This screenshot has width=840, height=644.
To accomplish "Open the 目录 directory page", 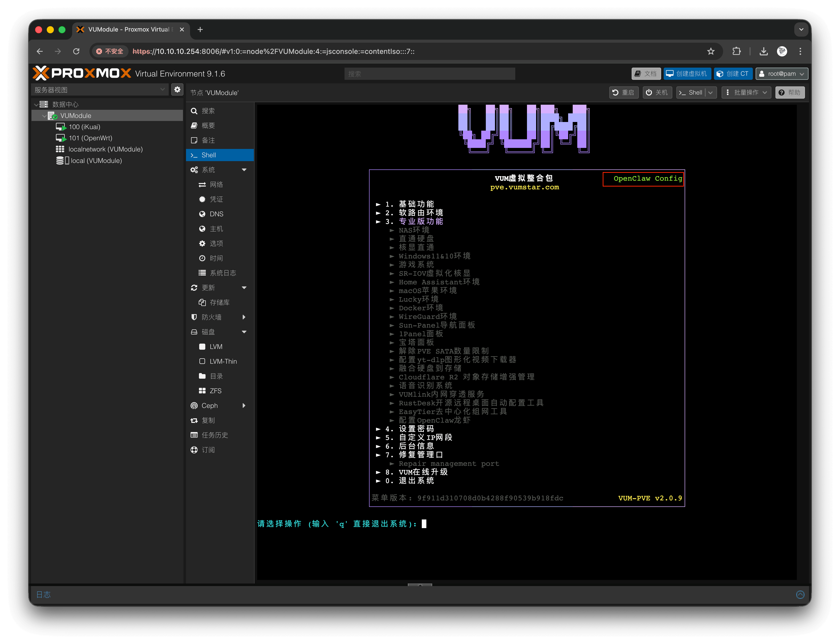I will [x=220, y=376].
